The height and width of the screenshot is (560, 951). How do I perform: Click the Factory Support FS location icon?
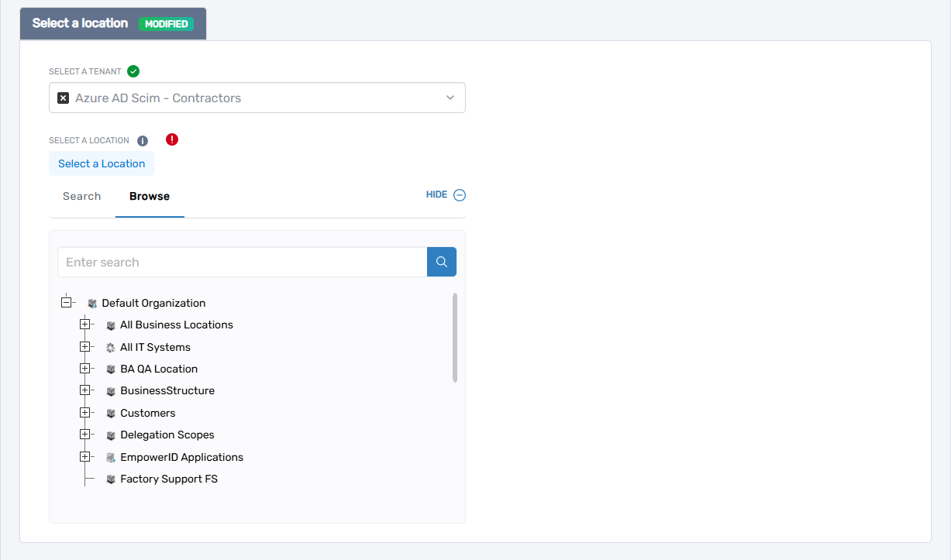click(x=110, y=479)
